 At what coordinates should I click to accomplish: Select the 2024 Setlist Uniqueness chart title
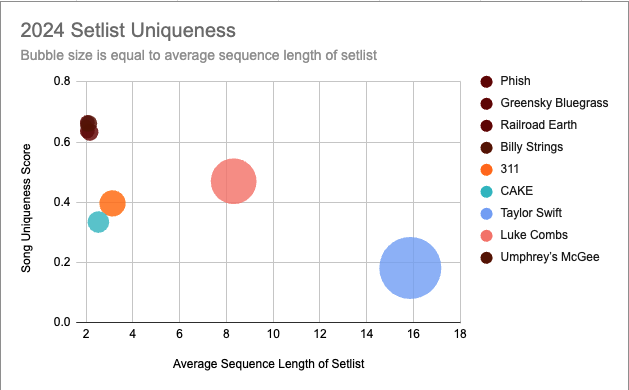click(128, 30)
